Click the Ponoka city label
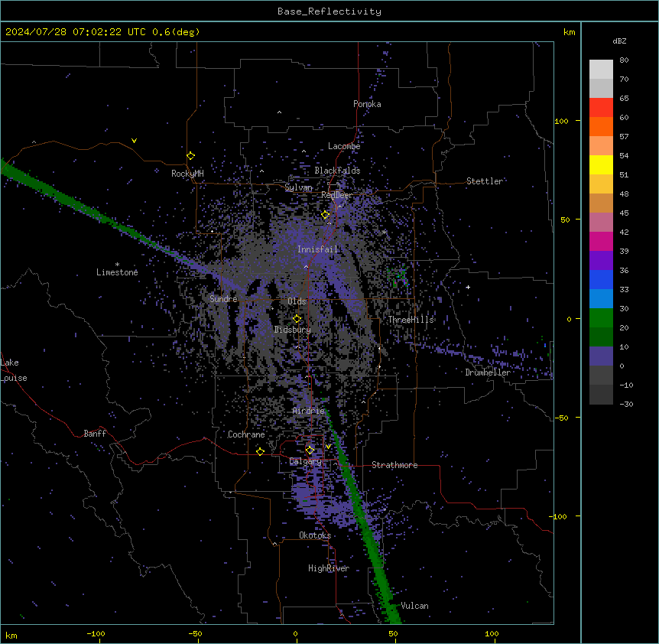Screen dimensions: 659x644 point(367,104)
